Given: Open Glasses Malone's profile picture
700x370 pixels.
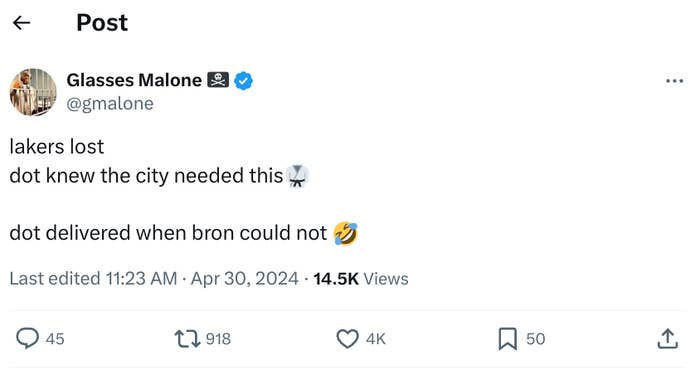Looking at the screenshot, I should (x=33, y=92).
